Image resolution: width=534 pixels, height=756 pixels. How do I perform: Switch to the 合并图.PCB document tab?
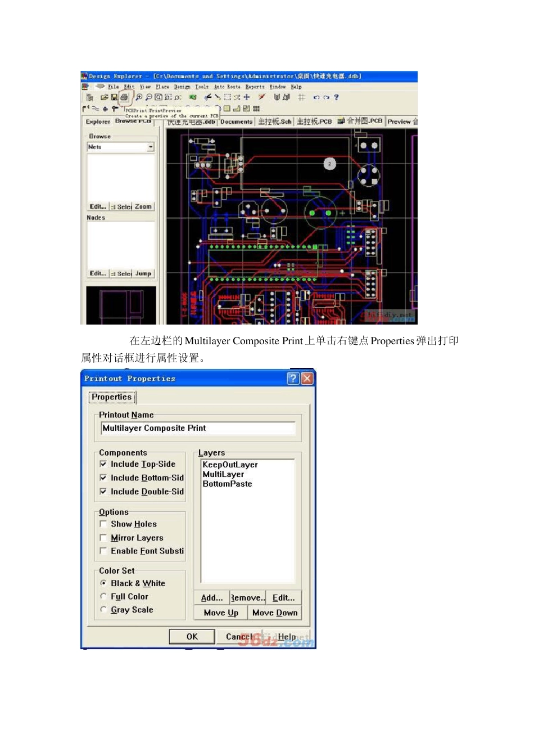coord(360,121)
